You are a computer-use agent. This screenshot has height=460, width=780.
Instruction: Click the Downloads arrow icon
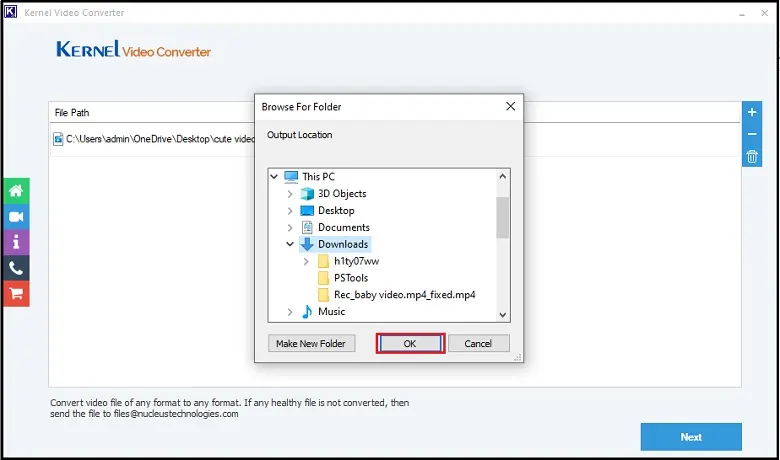coord(307,244)
